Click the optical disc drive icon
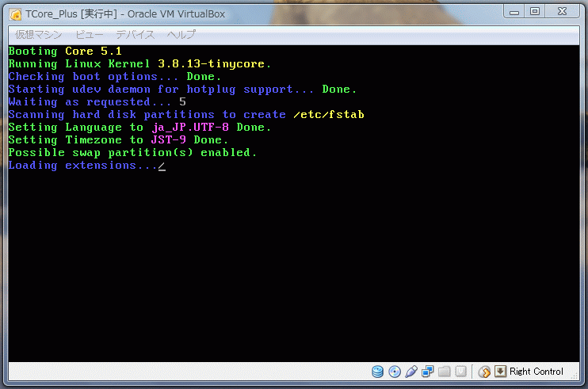 click(395, 372)
